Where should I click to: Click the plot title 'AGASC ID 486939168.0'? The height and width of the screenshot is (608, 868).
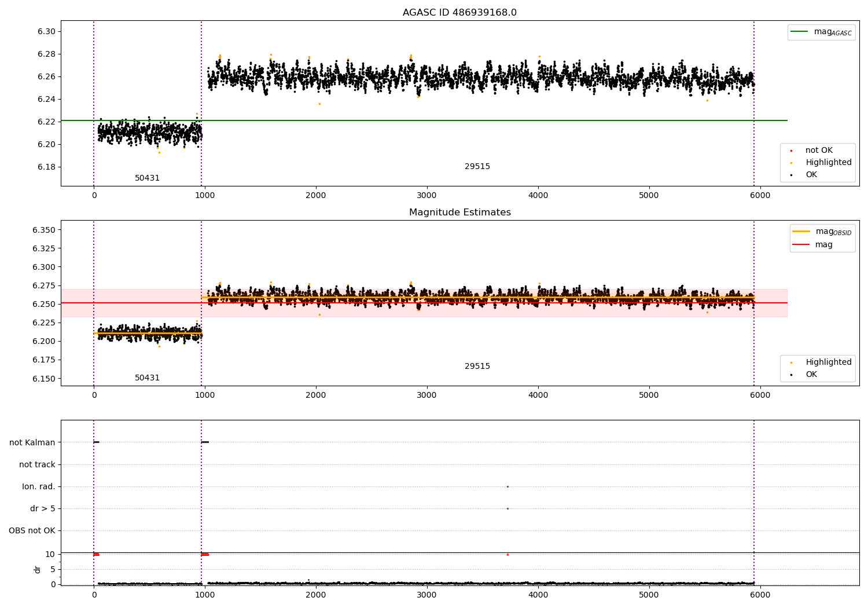(x=459, y=13)
